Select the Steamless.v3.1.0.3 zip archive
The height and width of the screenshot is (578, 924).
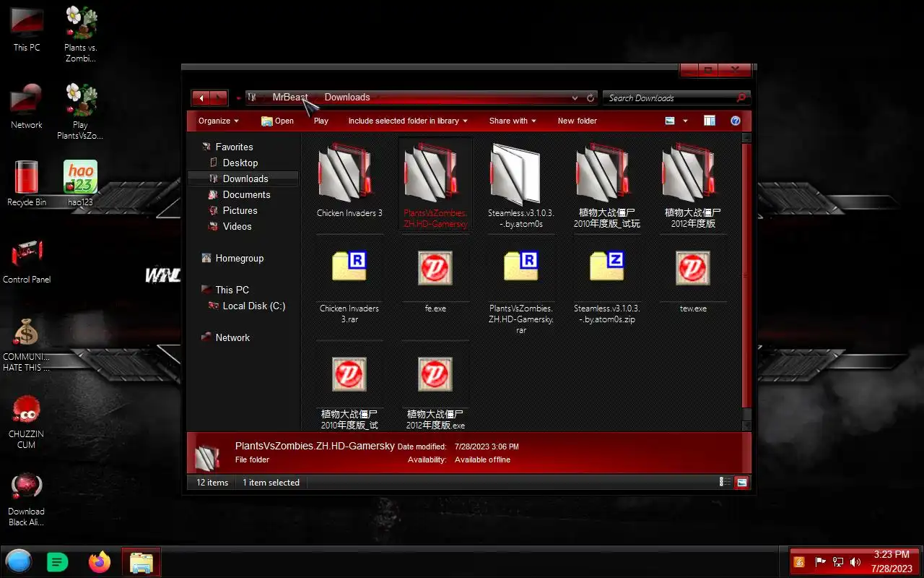tap(607, 285)
